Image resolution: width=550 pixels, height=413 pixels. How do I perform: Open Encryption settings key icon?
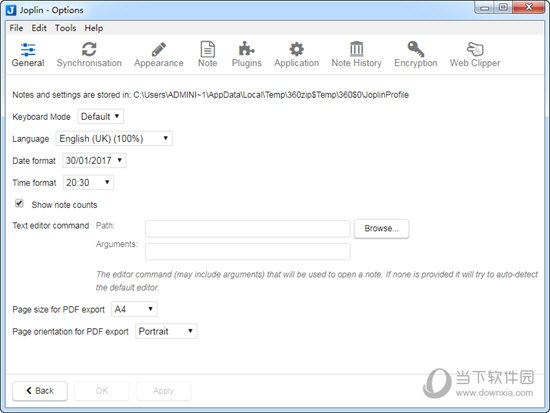click(x=416, y=49)
